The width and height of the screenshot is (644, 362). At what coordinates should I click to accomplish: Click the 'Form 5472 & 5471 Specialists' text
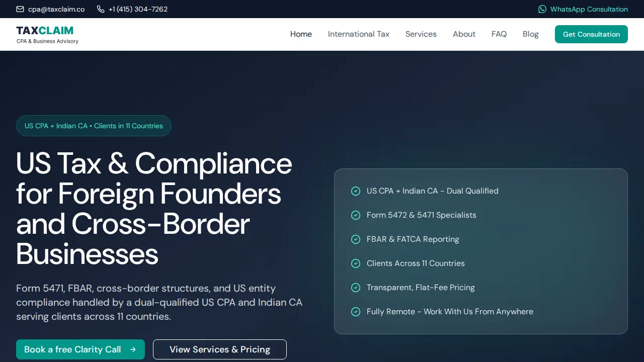click(422, 215)
